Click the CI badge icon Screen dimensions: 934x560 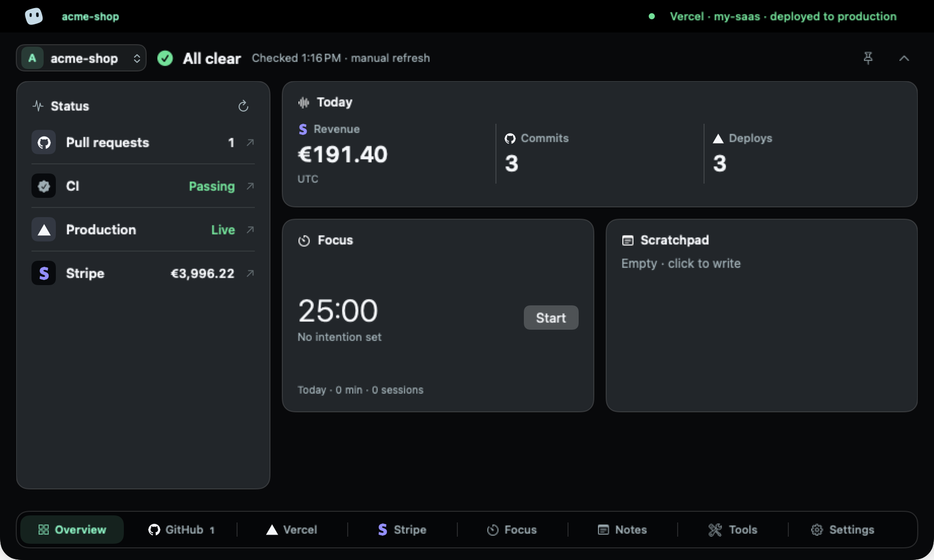(x=44, y=186)
